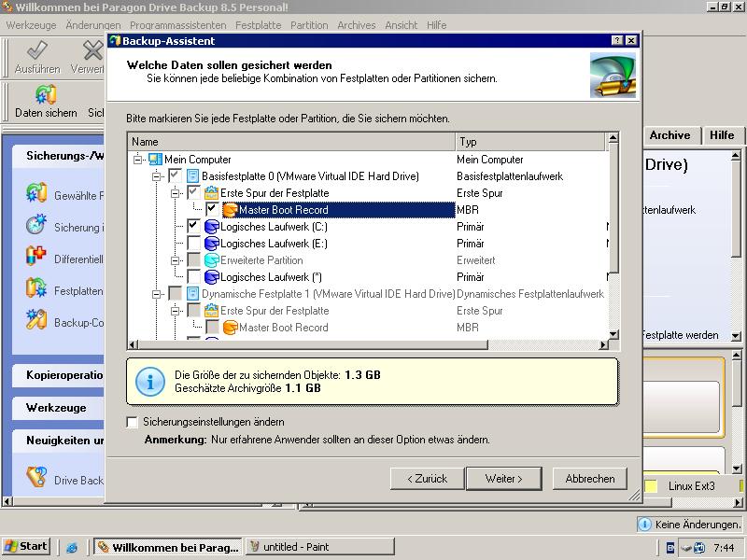
Task: Click the tree list horizontal scrollbar thumb
Action: tap(313, 344)
